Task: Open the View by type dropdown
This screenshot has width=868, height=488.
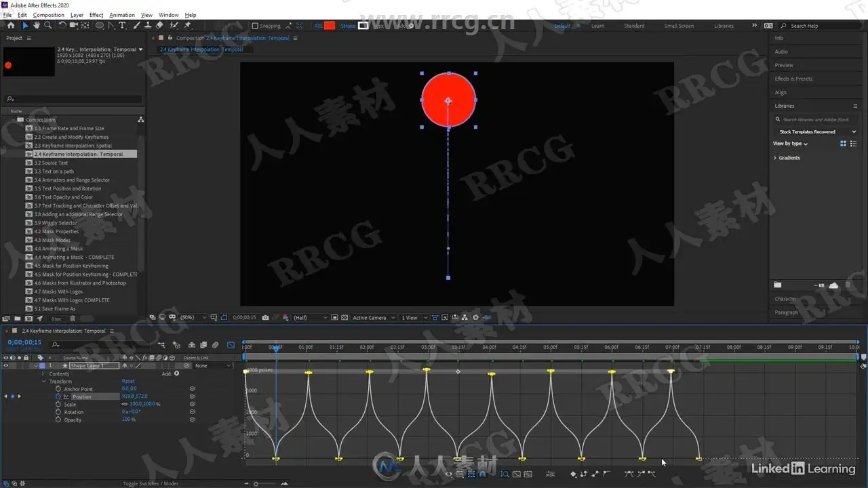Action: tap(790, 144)
